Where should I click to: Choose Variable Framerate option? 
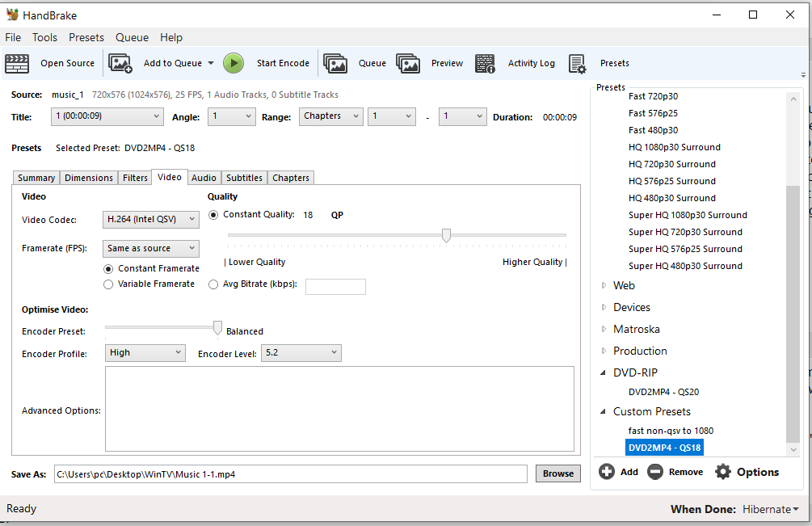108,284
